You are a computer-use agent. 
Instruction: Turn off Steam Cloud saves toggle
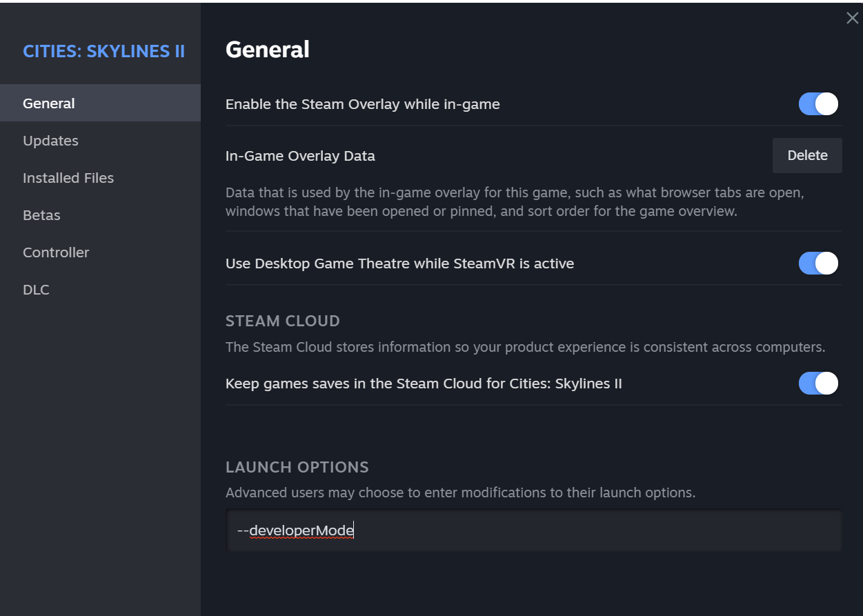click(x=818, y=384)
